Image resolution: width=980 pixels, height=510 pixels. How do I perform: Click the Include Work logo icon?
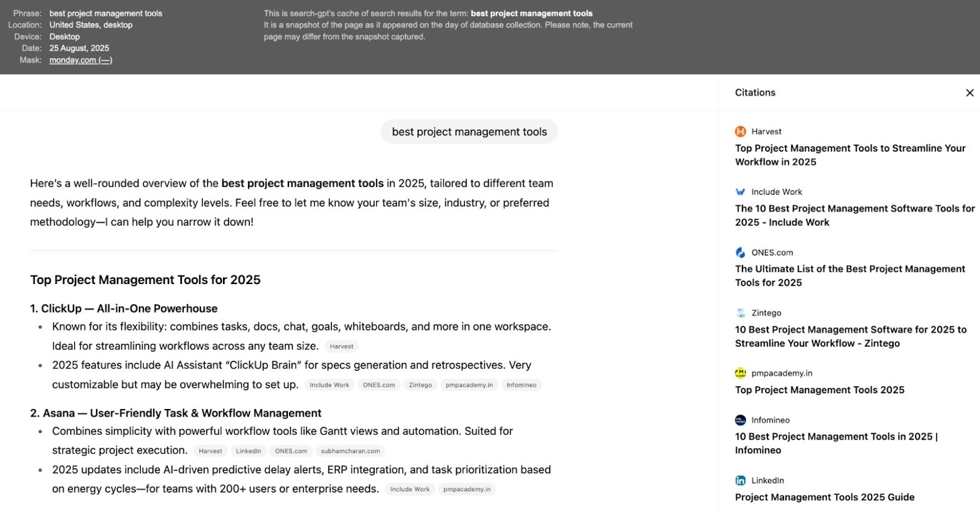(741, 192)
